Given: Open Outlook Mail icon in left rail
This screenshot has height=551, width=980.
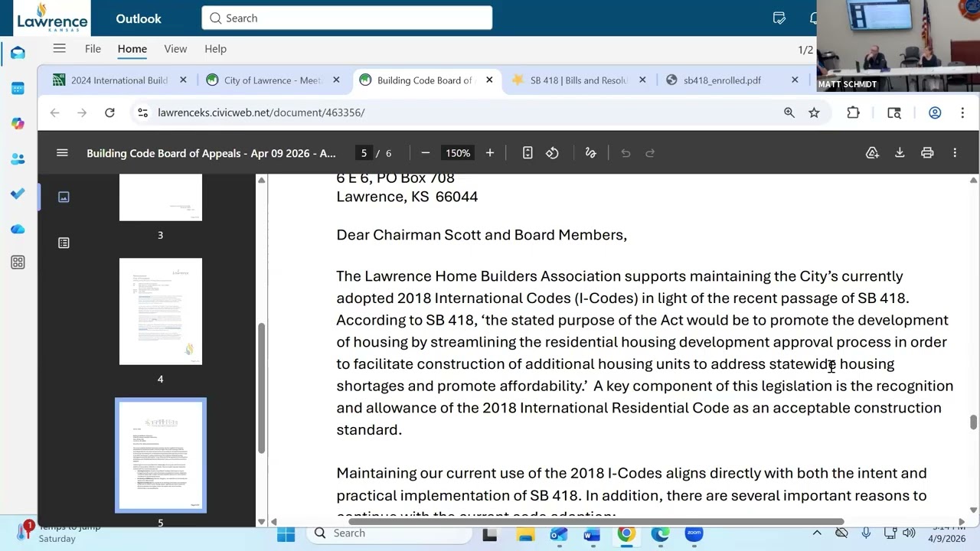Looking at the screenshot, I should pos(18,53).
